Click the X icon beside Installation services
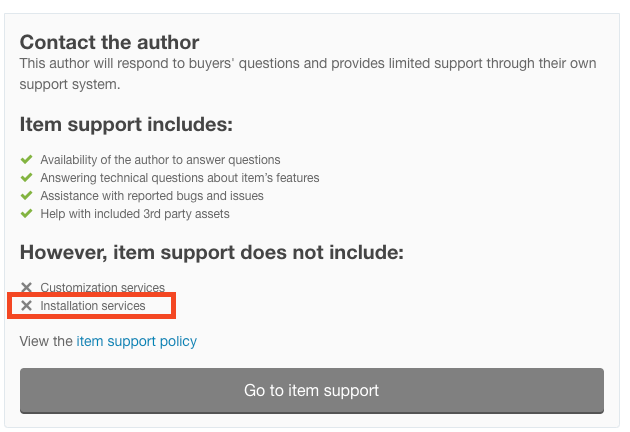The height and width of the screenshot is (432, 630). pos(27,305)
